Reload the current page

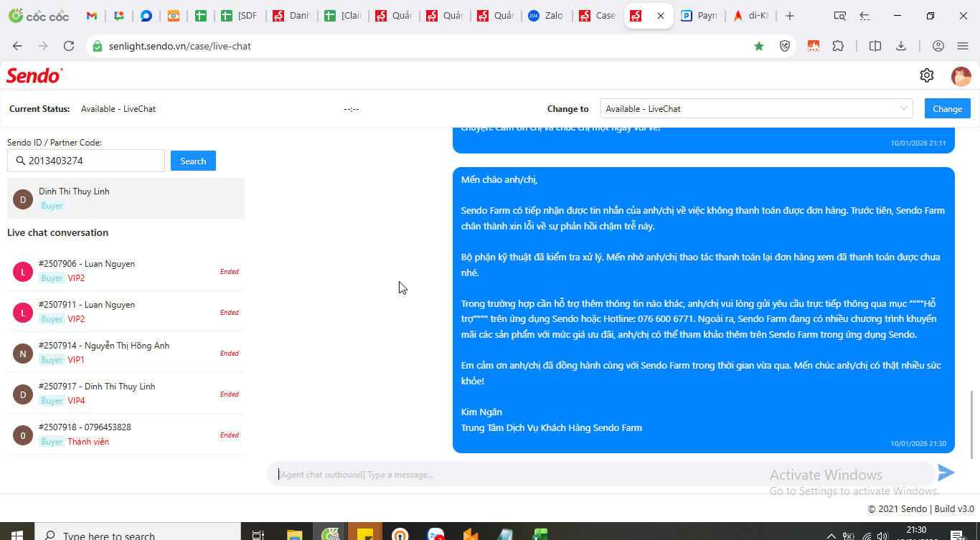tap(69, 46)
